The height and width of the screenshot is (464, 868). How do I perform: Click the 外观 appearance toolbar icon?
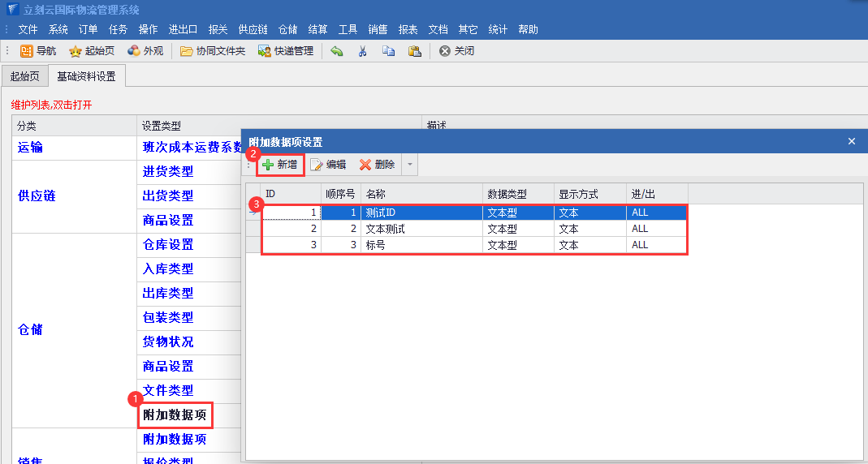tap(134, 51)
